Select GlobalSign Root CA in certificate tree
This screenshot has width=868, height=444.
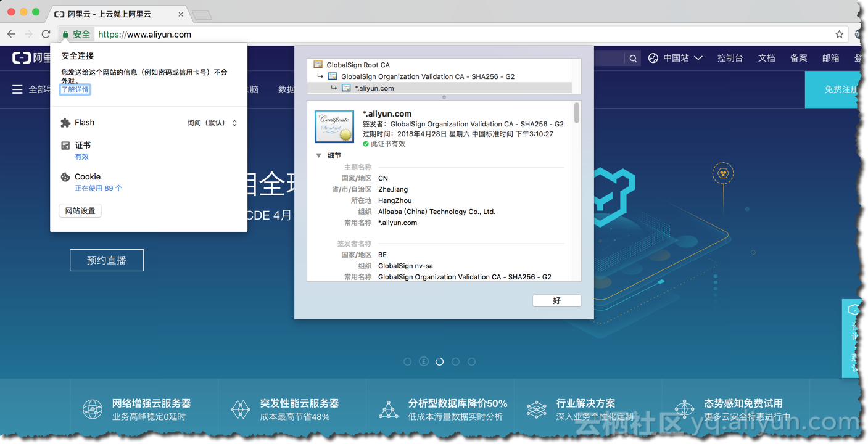[x=439, y=64]
